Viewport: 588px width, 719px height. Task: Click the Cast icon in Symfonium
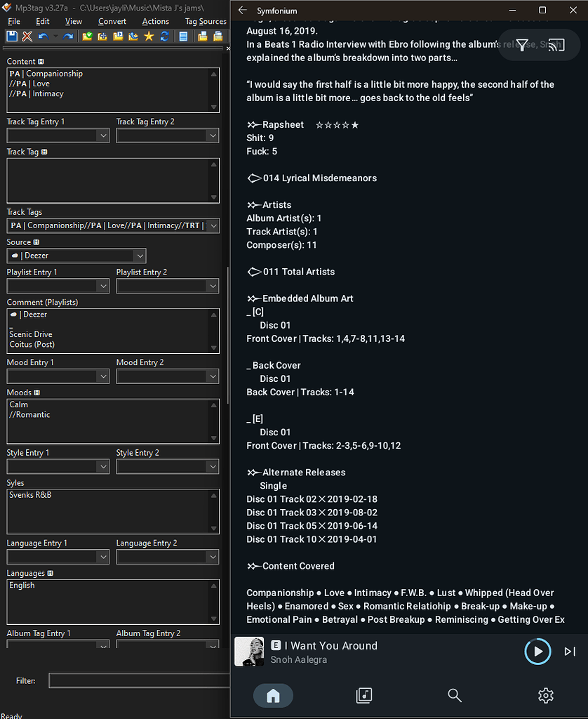click(556, 45)
